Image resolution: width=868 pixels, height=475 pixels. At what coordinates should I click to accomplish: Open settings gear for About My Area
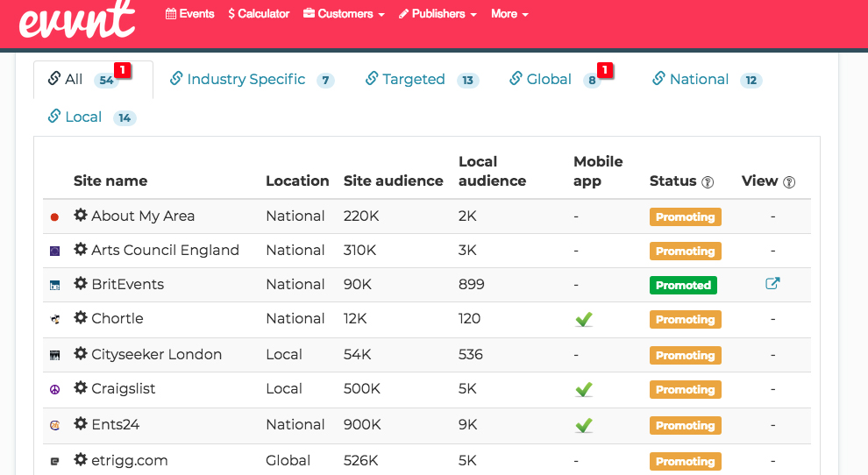pyautogui.click(x=81, y=215)
